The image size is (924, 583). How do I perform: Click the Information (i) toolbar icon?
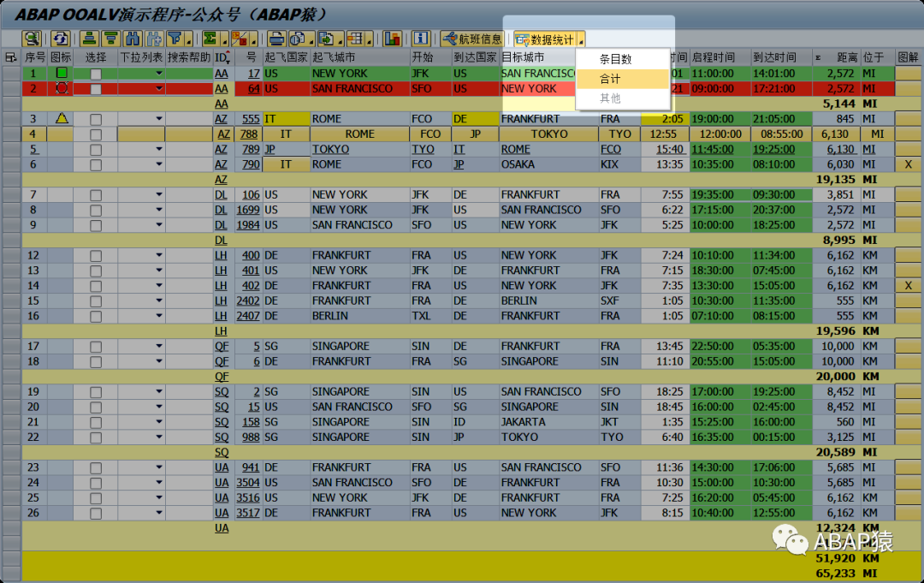pos(421,39)
